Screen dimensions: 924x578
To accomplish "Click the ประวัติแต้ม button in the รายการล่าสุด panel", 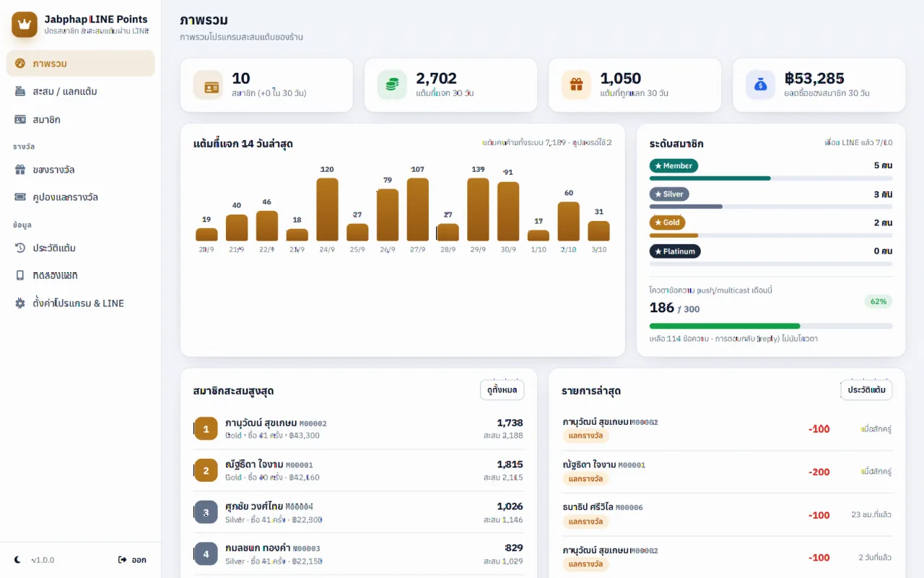I will click(x=867, y=390).
